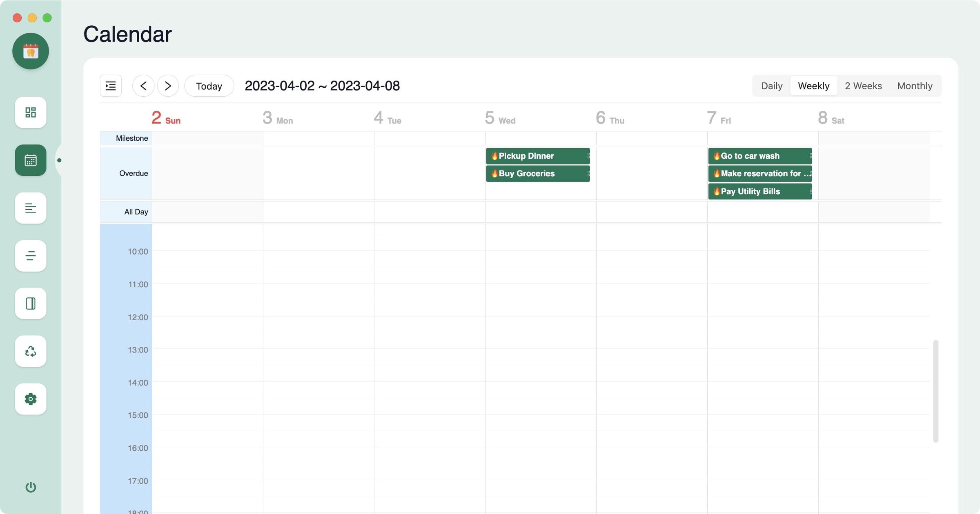Click the power icon at the sidebar bottom
This screenshot has height=514, width=980.
(x=31, y=487)
